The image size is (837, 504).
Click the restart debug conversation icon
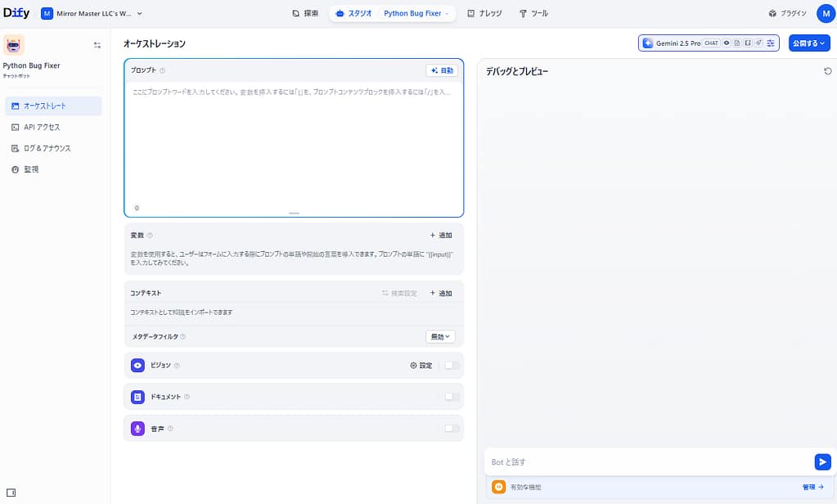tap(827, 72)
